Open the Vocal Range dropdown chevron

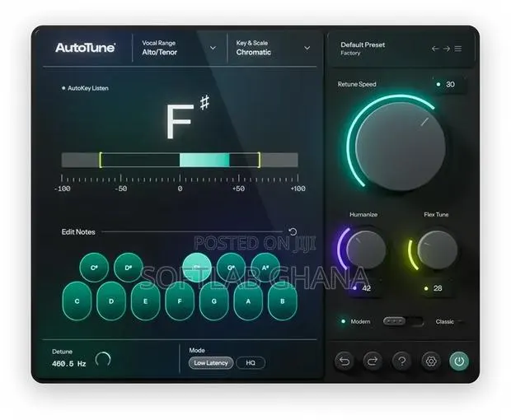(x=213, y=49)
